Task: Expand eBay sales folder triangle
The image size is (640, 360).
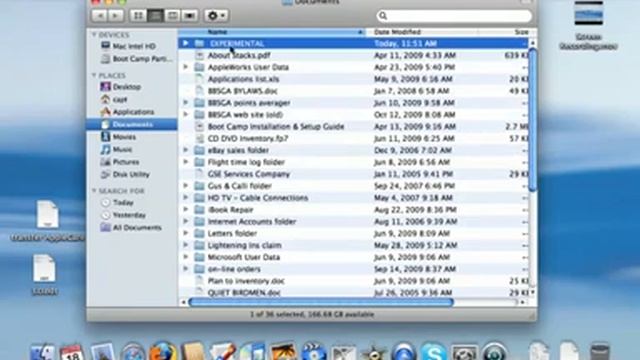Action: [x=186, y=150]
